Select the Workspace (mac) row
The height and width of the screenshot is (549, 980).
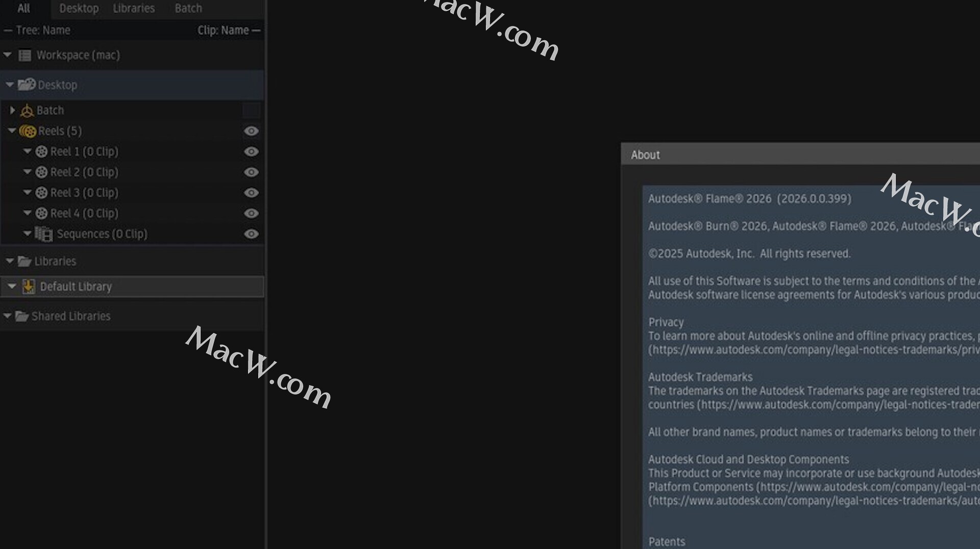click(x=132, y=55)
